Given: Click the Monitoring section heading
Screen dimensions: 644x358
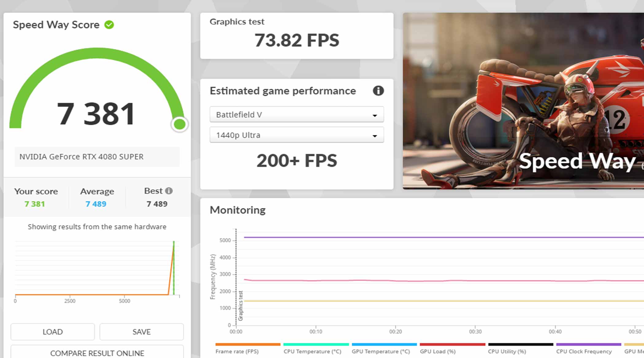Looking at the screenshot, I should [238, 210].
